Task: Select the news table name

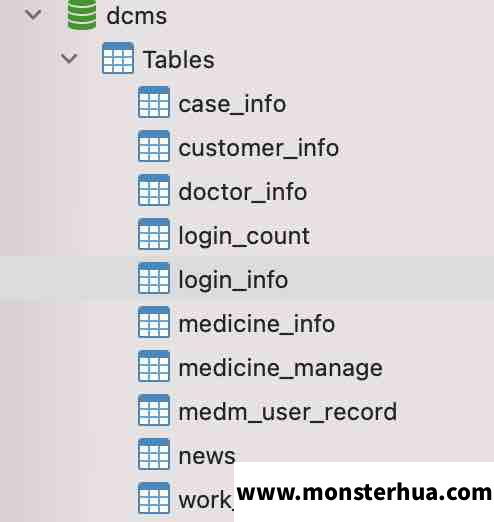Action: pos(207,457)
